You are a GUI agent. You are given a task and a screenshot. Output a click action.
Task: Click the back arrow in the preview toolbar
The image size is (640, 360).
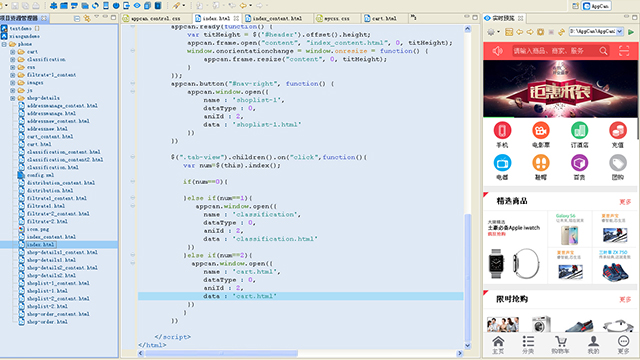coord(520,32)
